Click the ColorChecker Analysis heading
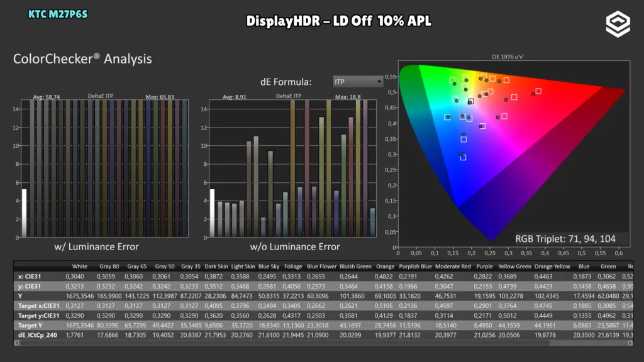Screen dimensions: 644x362 (x=82, y=58)
